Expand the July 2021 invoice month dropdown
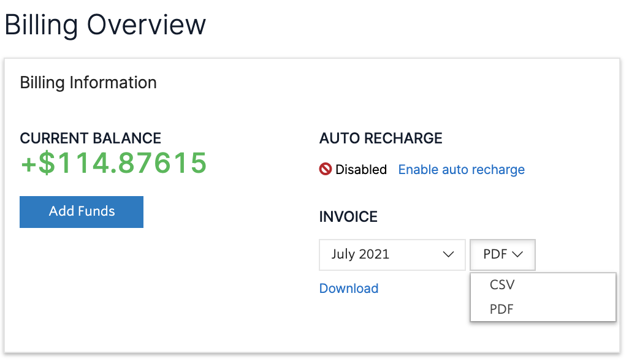629x364 pixels. pos(392,254)
